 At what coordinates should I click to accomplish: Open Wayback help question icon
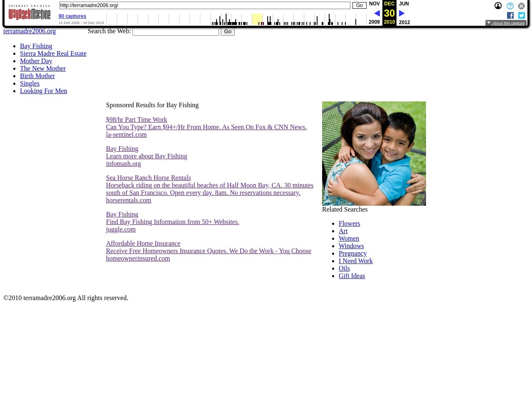[510, 6]
